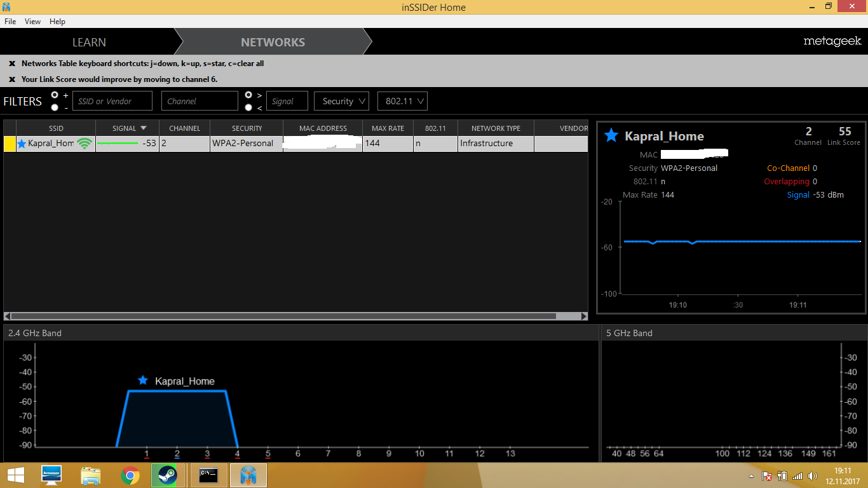
Task: Open Steam from the taskbar
Action: (x=168, y=475)
